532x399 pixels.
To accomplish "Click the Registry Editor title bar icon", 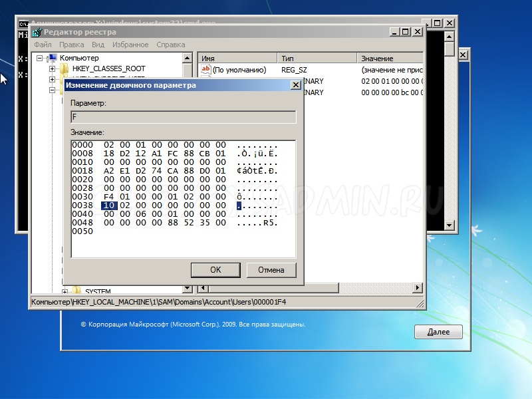I will point(38,32).
